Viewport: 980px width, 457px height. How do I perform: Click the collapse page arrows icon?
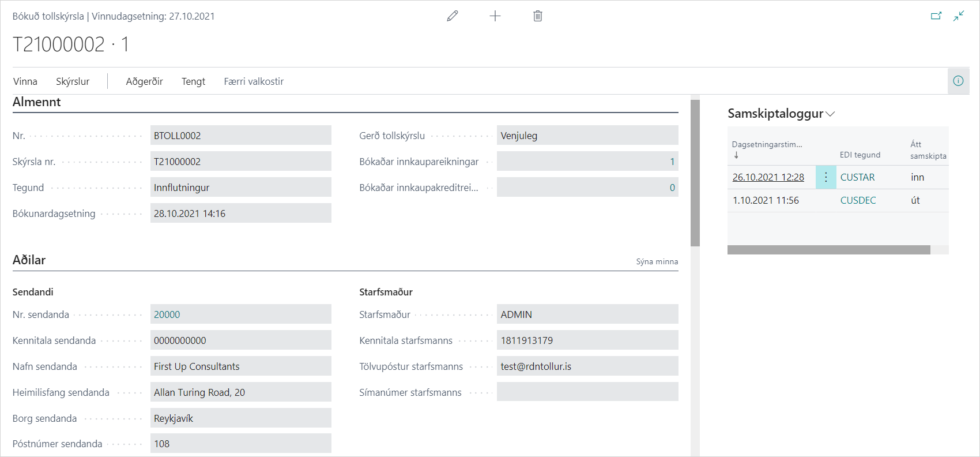tap(959, 16)
